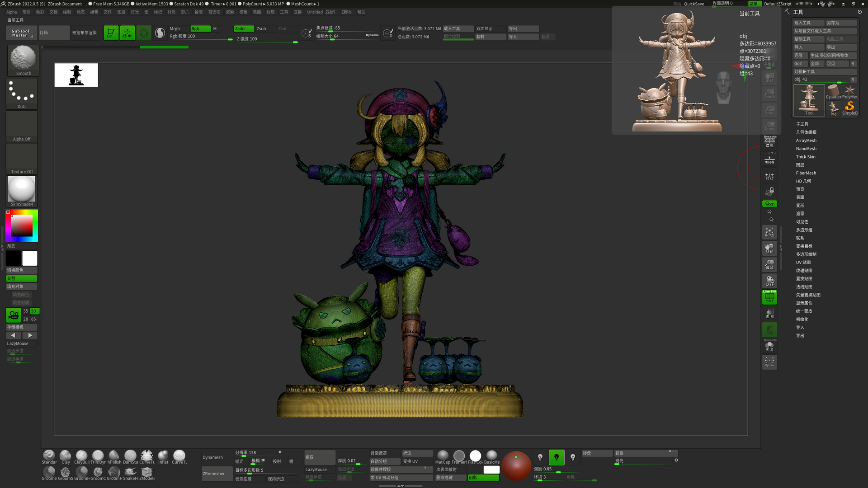Screen dimensions: 868x488
Task: Expand the FiberMesh section
Action: tap(806, 173)
